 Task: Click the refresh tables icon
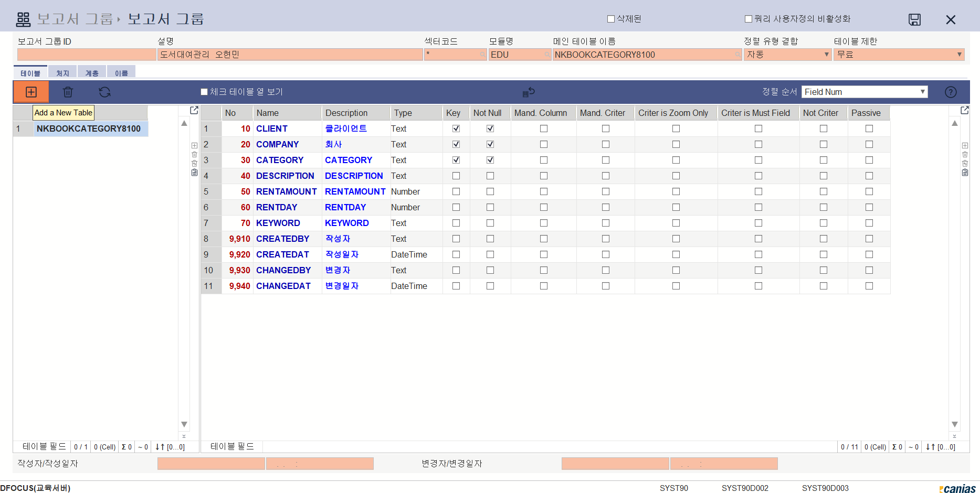[104, 92]
